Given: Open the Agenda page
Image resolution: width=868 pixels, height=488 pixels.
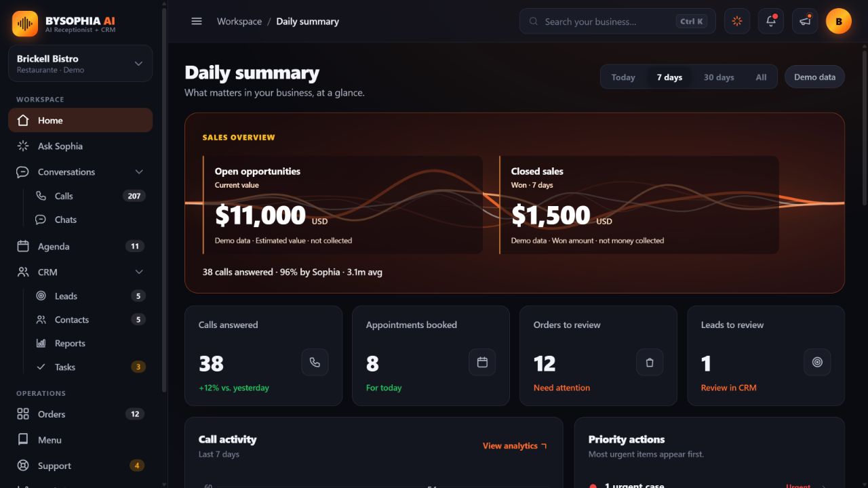Looking at the screenshot, I should pyautogui.click(x=81, y=247).
